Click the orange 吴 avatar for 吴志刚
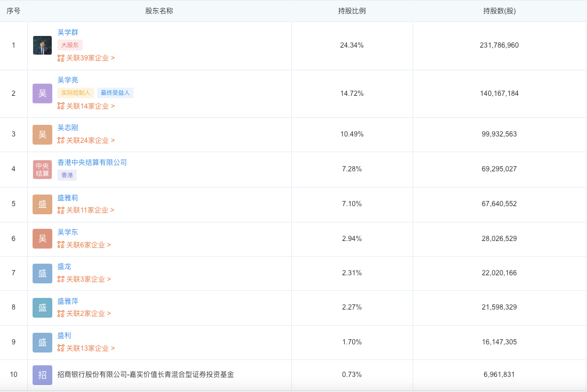The height and width of the screenshot is (392, 587). 42,135
